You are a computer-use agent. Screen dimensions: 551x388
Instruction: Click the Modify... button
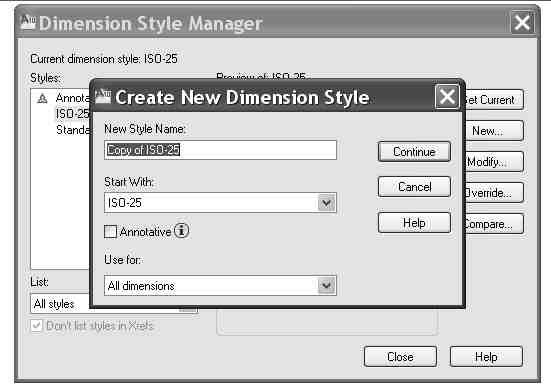point(494,162)
